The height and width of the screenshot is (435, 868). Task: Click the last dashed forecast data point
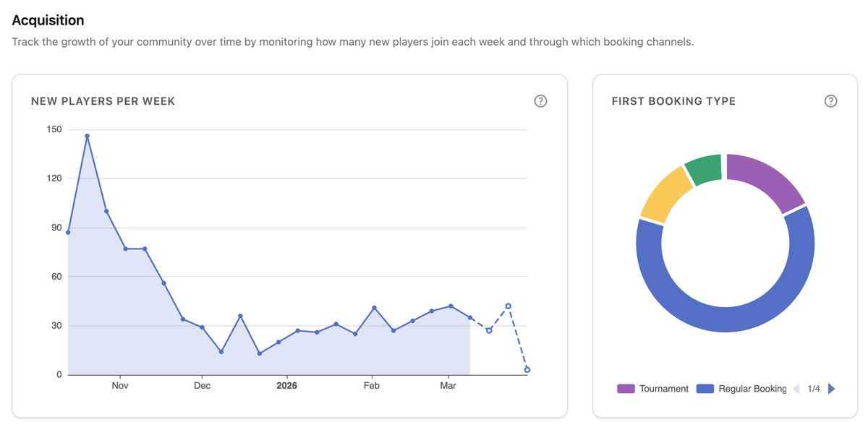(x=526, y=369)
